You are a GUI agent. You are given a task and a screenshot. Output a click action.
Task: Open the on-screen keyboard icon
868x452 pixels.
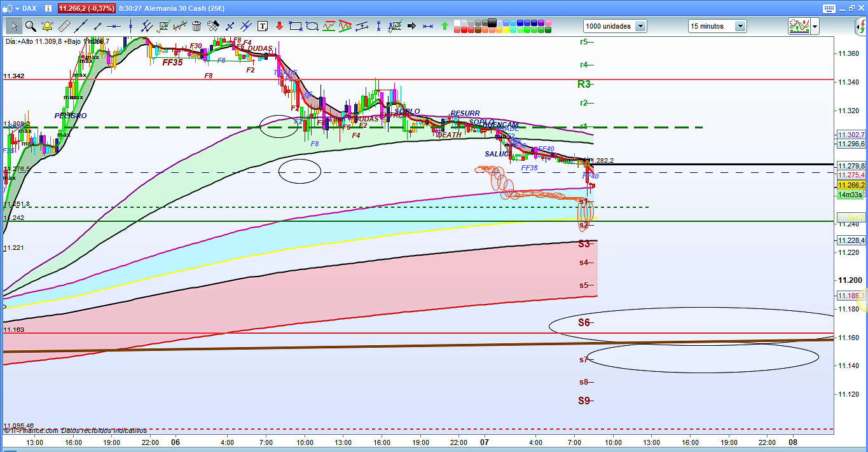(x=828, y=8)
